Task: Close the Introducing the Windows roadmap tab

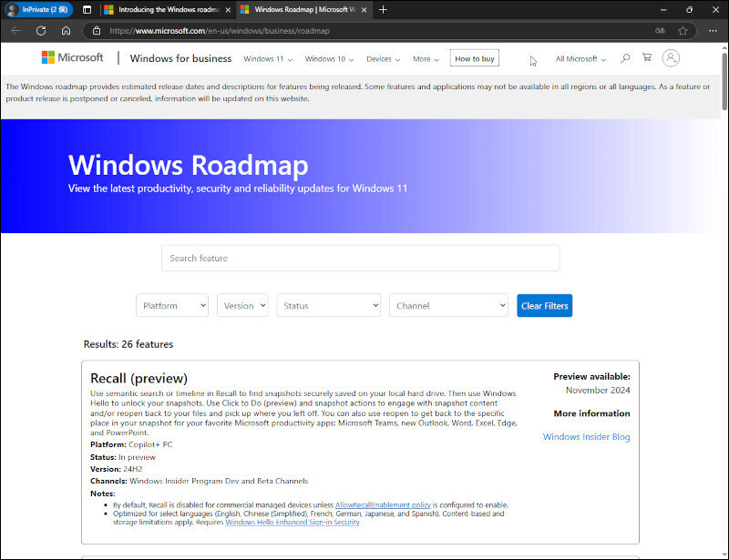Action: coord(228,10)
